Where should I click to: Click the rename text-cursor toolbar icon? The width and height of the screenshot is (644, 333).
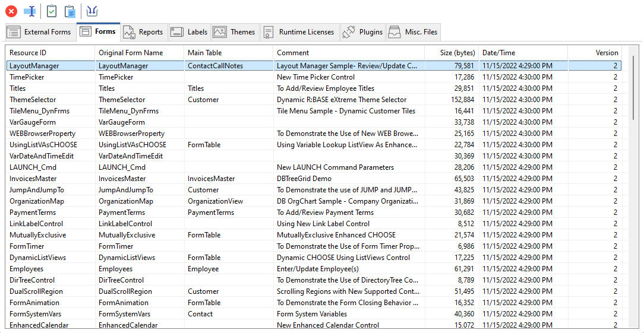click(x=30, y=11)
